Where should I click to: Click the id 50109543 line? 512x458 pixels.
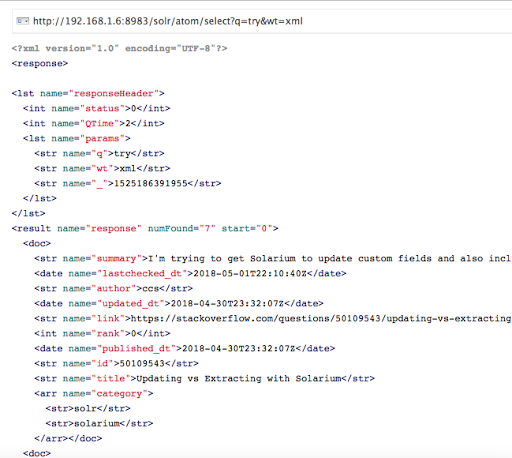[x=116, y=364]
